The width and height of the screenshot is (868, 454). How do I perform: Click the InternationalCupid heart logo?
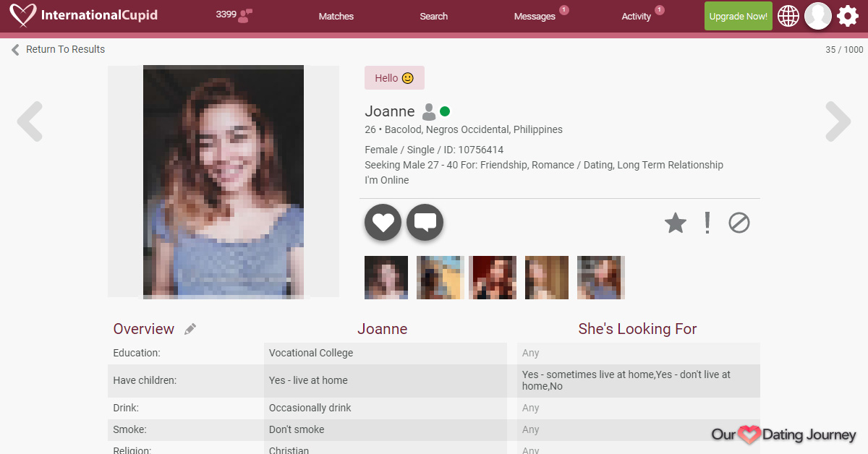[23, 15]
